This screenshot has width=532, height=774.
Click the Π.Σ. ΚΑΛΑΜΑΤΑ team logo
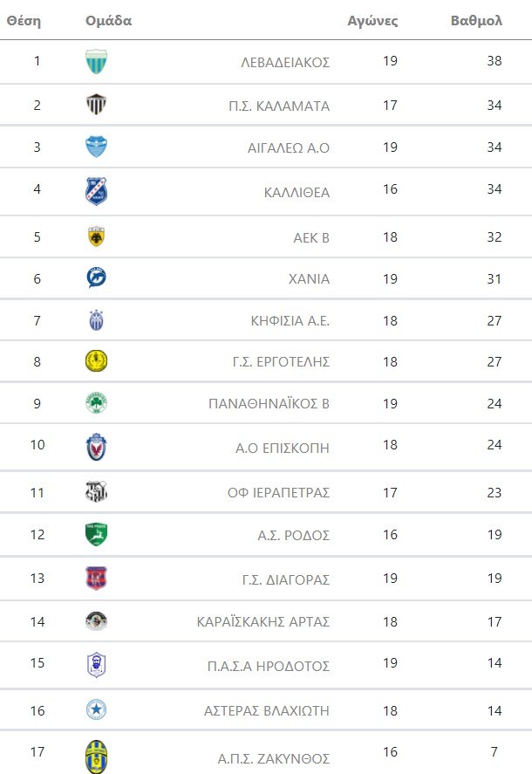point(96,106)
